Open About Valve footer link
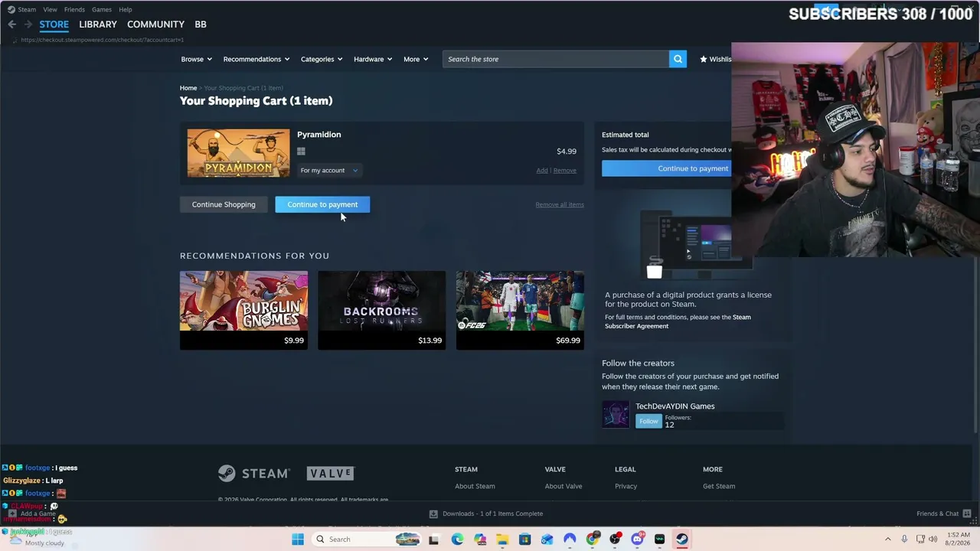 (x=563, y=486)
